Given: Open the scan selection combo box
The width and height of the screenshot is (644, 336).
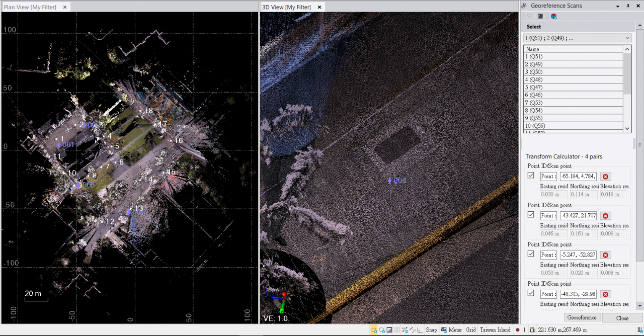Looking at the screenshot, I should pyautogui.click(x=577, y=38).
